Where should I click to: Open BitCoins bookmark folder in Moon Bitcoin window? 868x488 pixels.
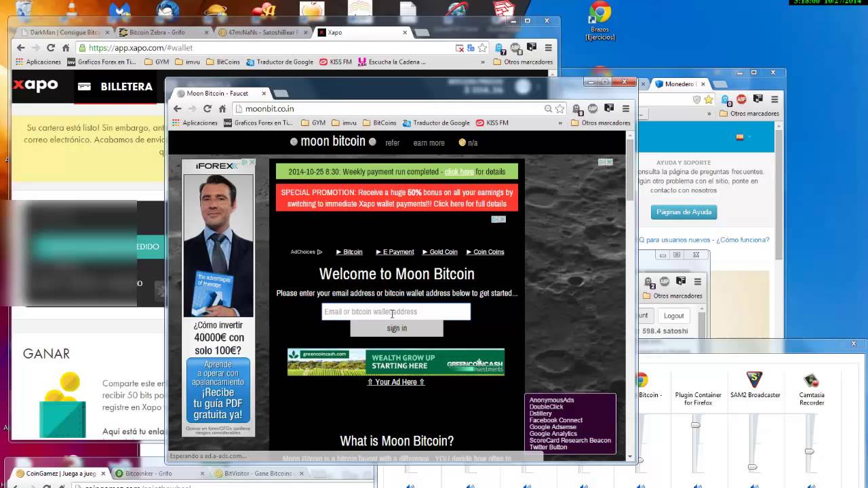(x=379, y=123)
